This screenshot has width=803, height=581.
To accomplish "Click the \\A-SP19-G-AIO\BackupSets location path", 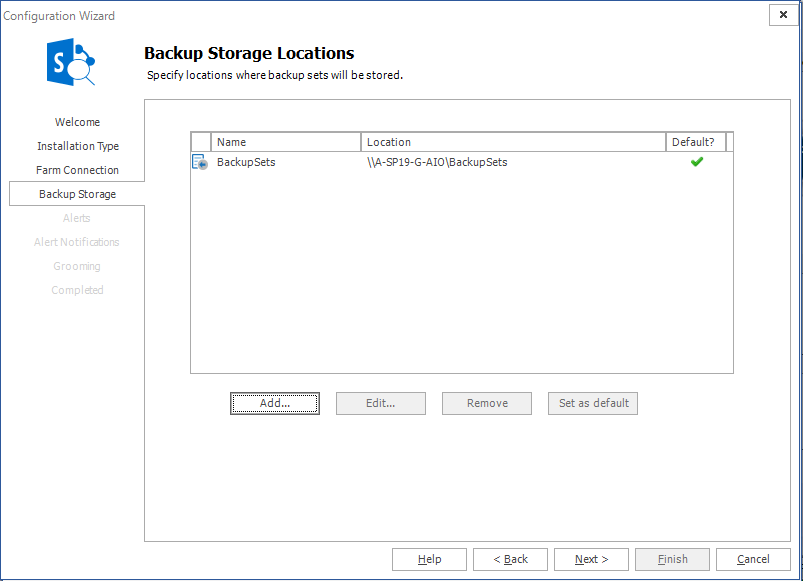I will point(437,162).
